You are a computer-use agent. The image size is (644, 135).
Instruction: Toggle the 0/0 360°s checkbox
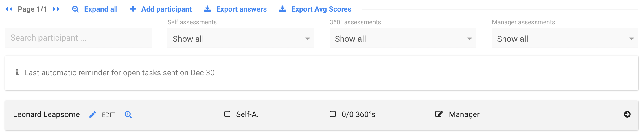333,114
